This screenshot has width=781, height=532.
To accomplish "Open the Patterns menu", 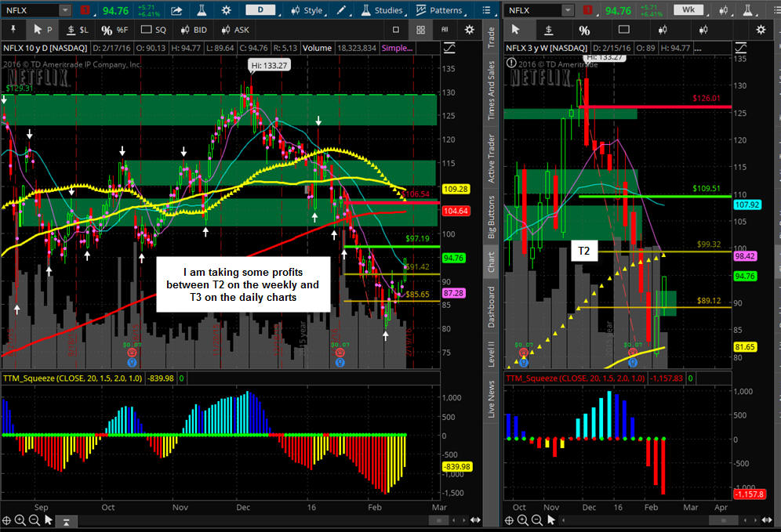I will (x=439, y=10).
